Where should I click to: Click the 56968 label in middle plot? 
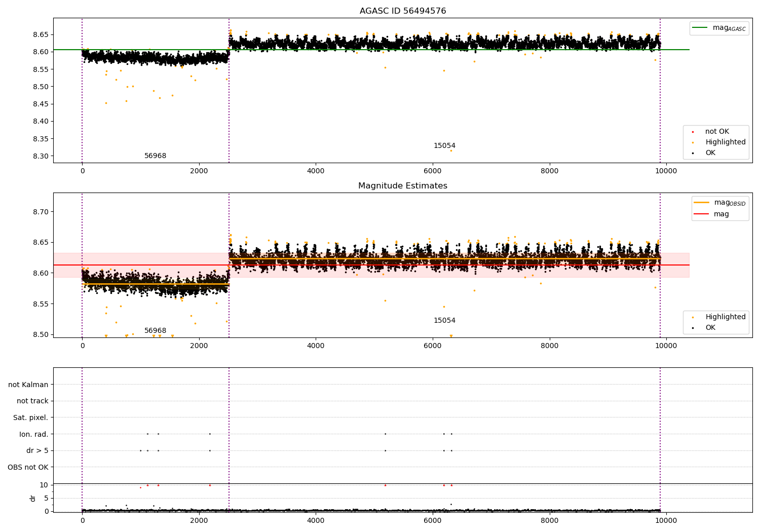point(156,331)
